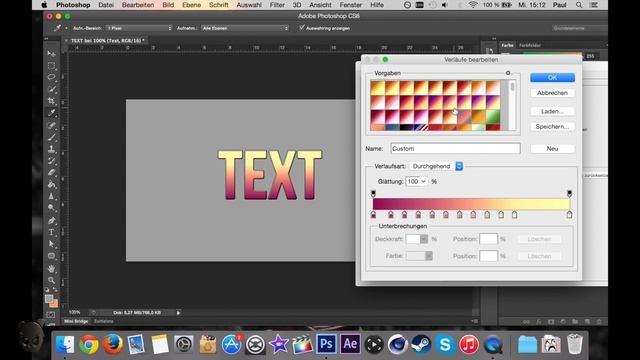Swap foreground and background colors

(56, 290)
